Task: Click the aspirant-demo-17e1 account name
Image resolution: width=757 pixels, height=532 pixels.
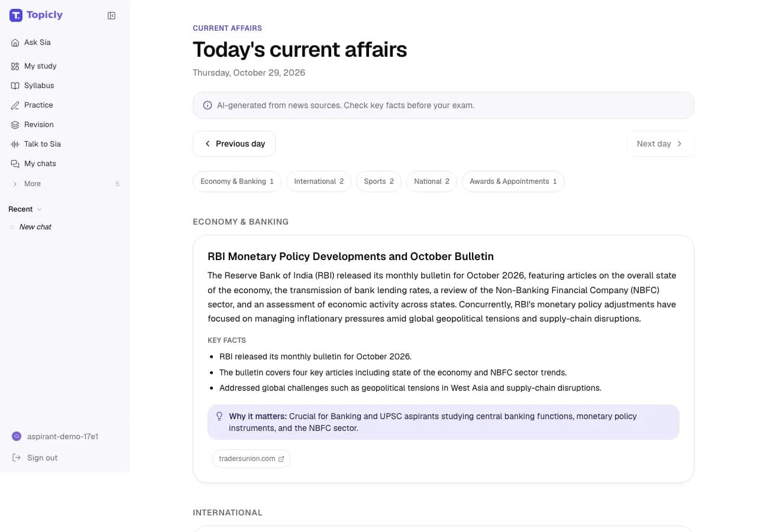Action: pos(63,436)
